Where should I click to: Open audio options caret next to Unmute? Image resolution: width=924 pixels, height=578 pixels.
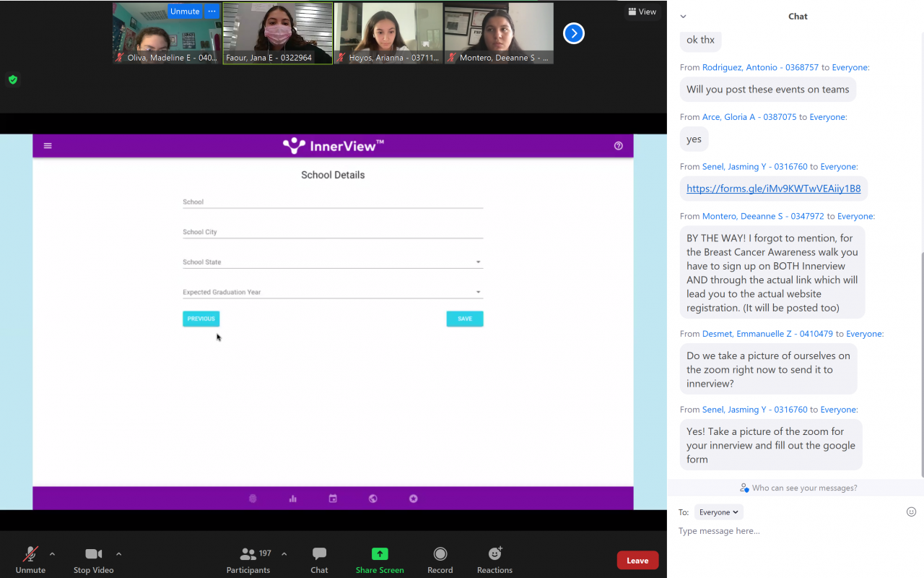click(x=52, y=554)
